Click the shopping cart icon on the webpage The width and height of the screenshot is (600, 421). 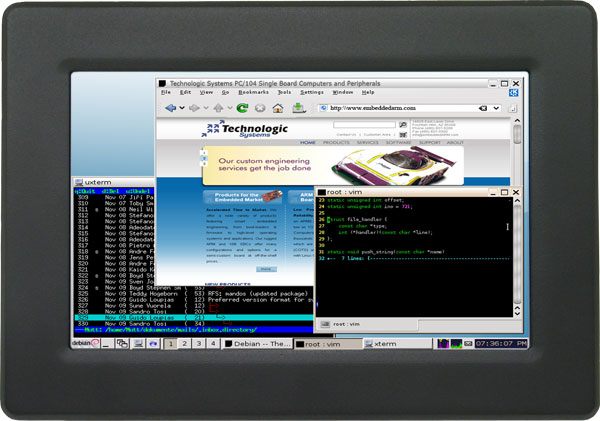point(403,134)
